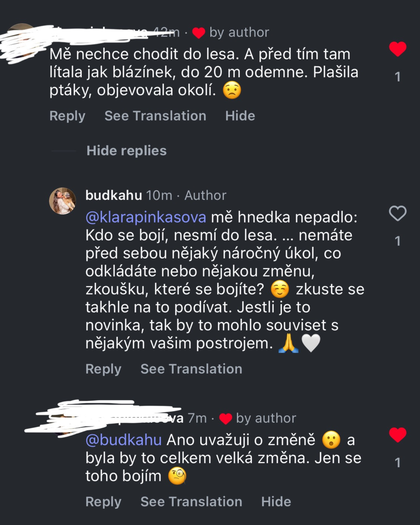This screenshot has height=525, width=420.
Task: Hide the top comment
Action: coord(240,116)
